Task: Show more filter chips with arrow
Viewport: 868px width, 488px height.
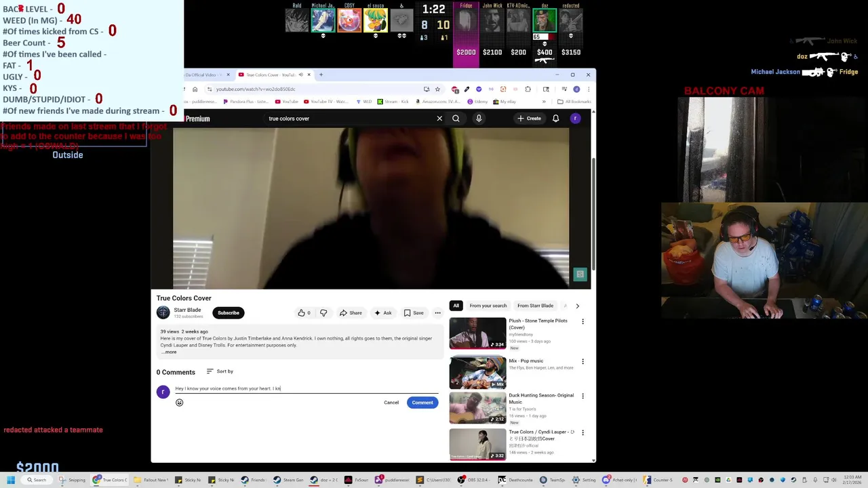Action: 577,306
